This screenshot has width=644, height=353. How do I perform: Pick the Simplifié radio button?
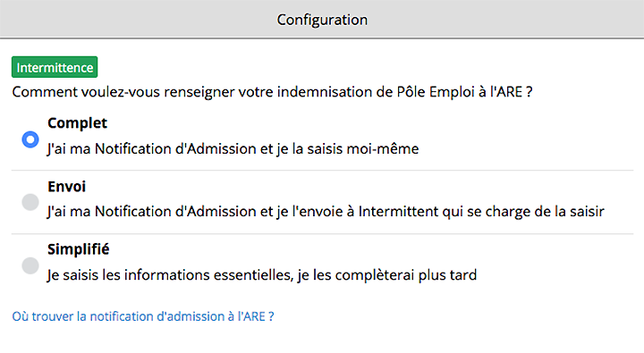pyautogui.click(x=30, y=265)
